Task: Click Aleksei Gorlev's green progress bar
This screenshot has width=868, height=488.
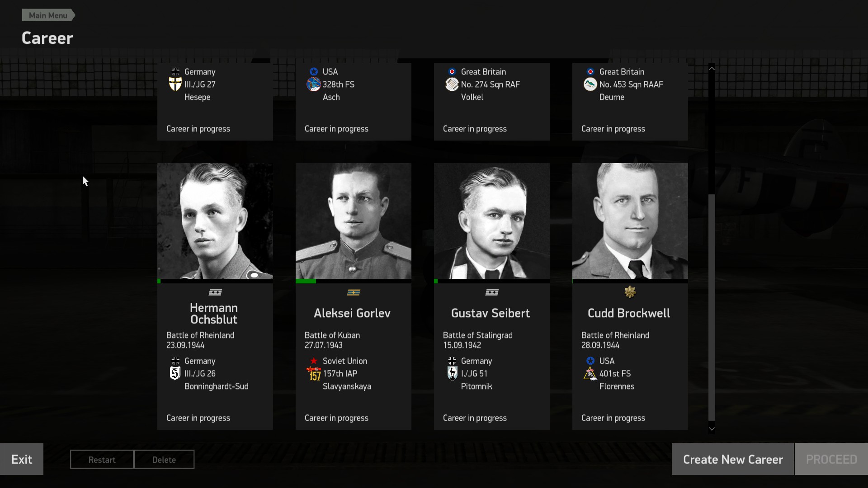Action: click(306, 281)
